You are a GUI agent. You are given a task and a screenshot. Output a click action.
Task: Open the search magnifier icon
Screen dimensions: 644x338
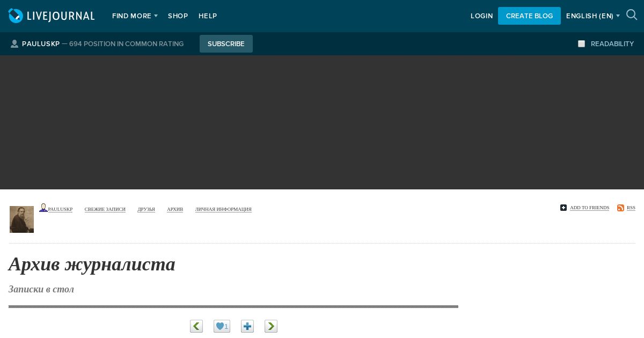632,15
